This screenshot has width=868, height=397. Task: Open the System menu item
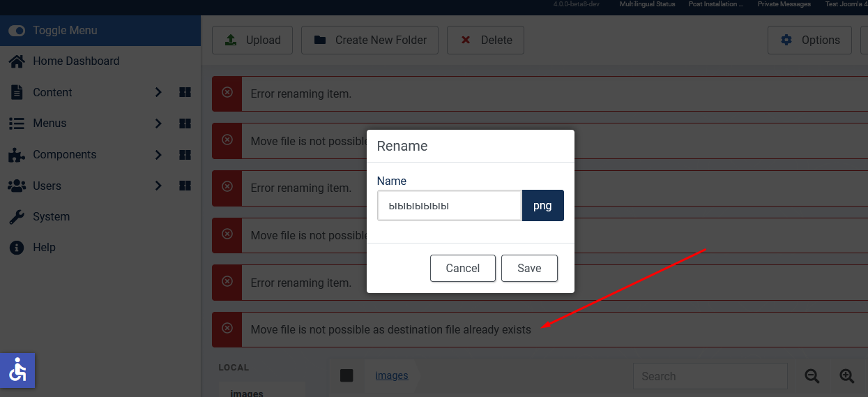[x=51, y=216]
